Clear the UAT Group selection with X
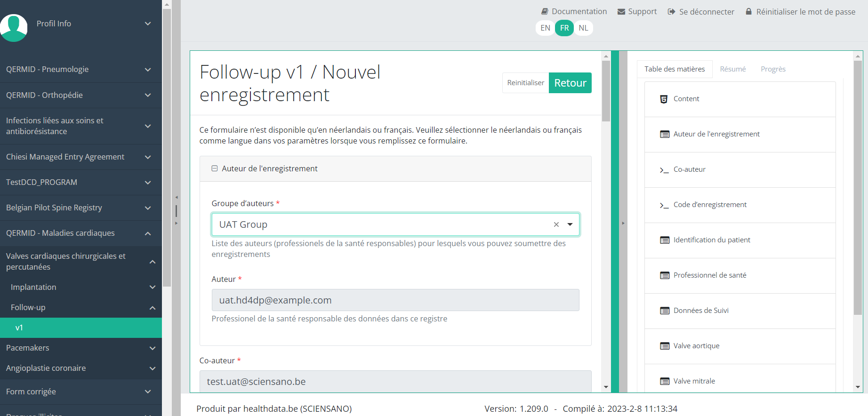The image size is (868, 416). point(556,224)
